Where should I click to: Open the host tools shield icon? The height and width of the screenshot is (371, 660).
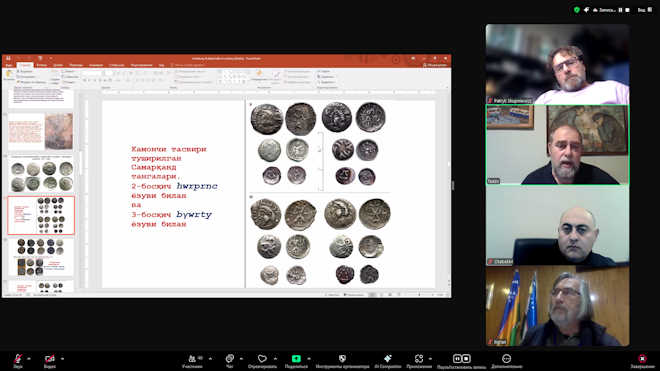pos(342,361)
